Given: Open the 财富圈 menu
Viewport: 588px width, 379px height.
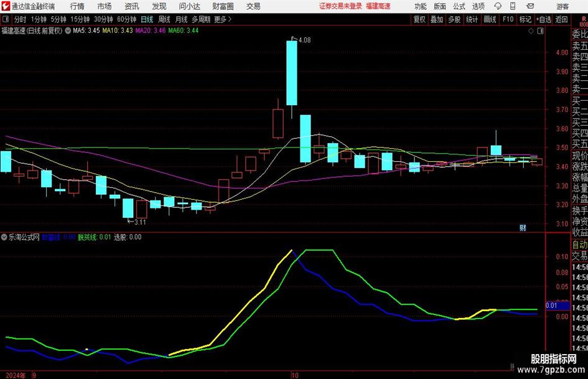Looking at the screenshot, I should tap(223, 6).
